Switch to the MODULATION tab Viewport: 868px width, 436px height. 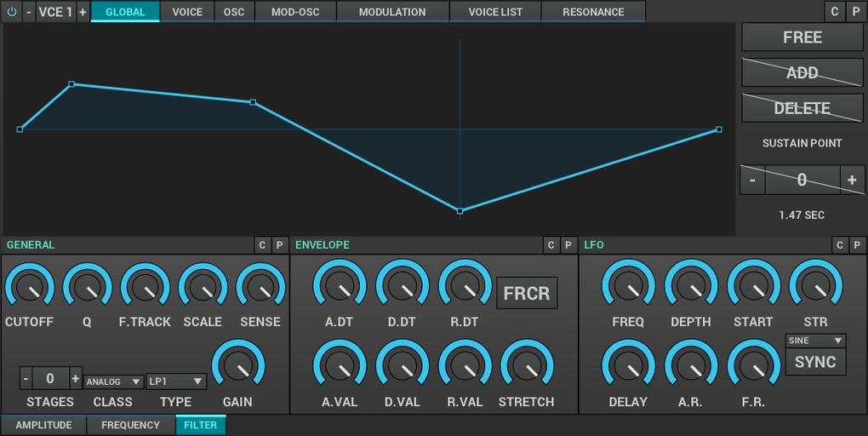391,12
